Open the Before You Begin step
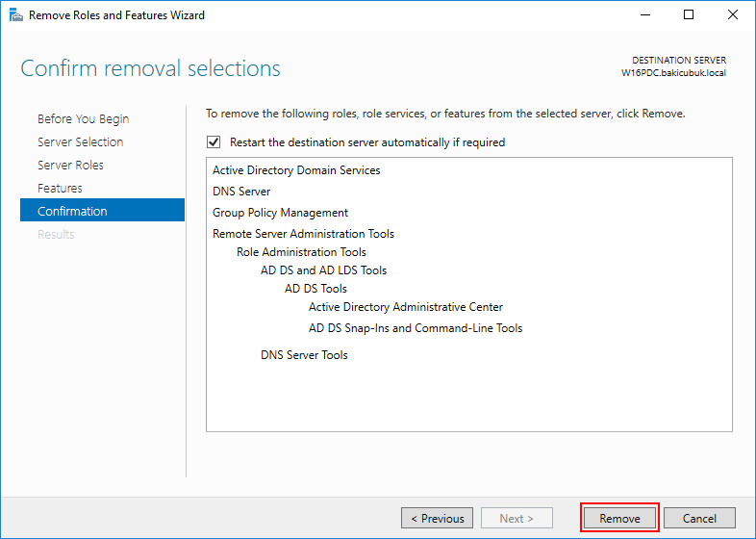The image size is (756, 539). click(83, 118)
